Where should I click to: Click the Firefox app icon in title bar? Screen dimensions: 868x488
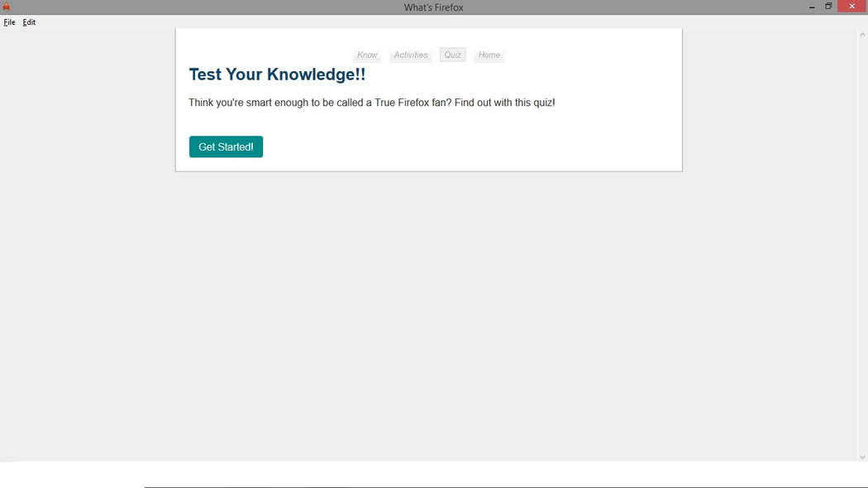6,7
